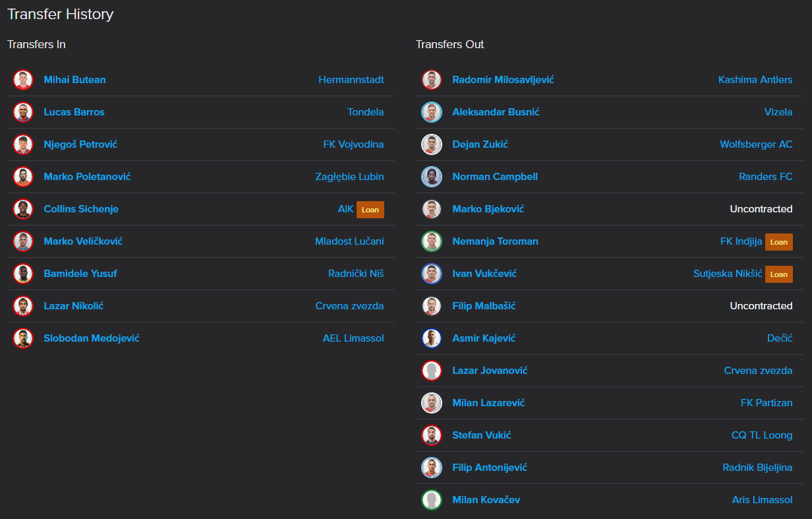Image resolution: width=812 pixels, height=519 pixels.
Task: Open the Kashima Antlers club link
Action: [x=755, y=80]
